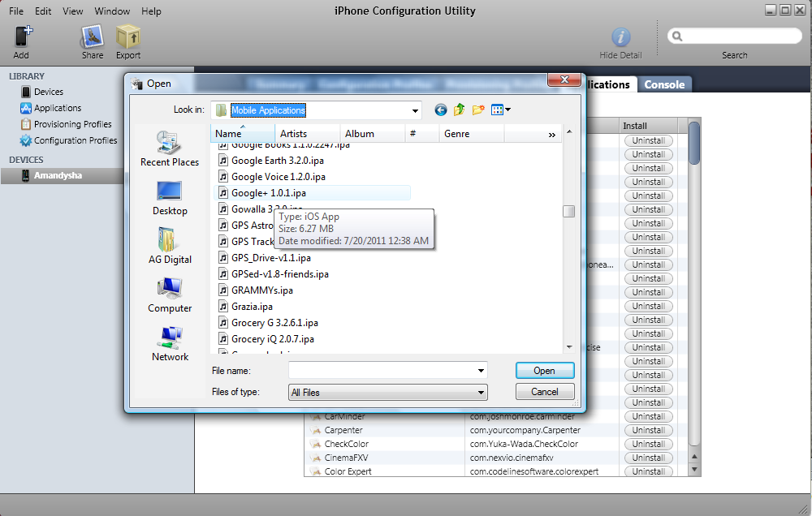
Task: Click the Add device profile icon
Action: (22, 37)
